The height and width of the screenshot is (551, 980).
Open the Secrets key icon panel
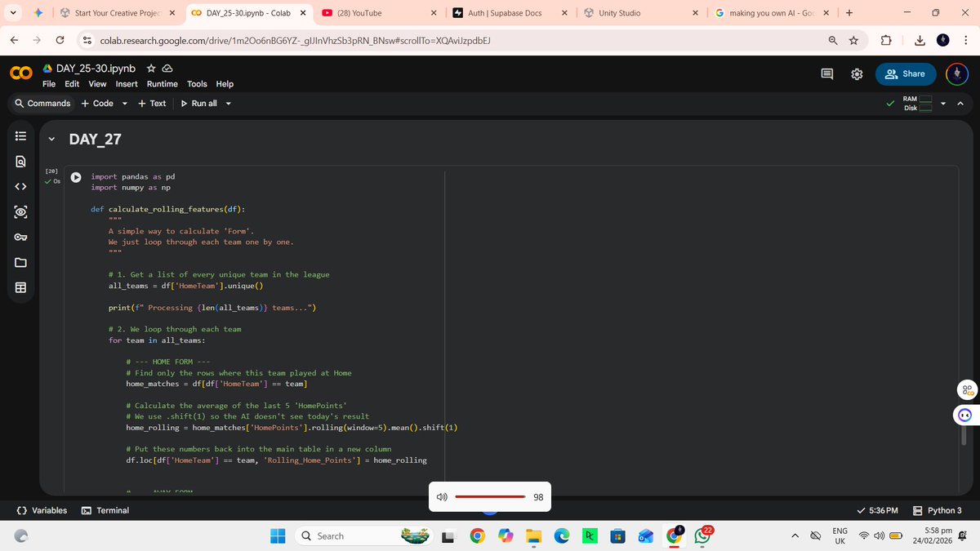coord(21,238)
